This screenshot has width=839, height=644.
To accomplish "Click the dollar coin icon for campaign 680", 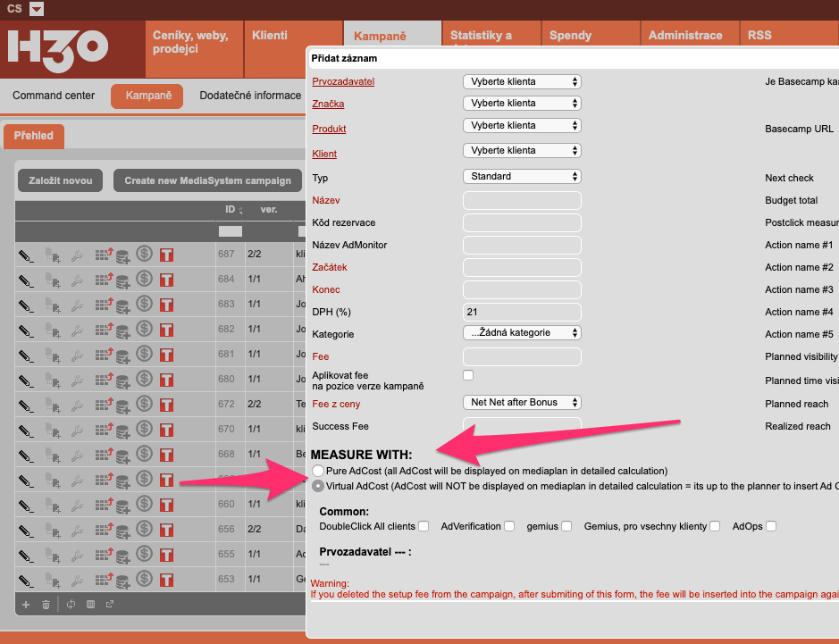I will (x=143, y=379).
